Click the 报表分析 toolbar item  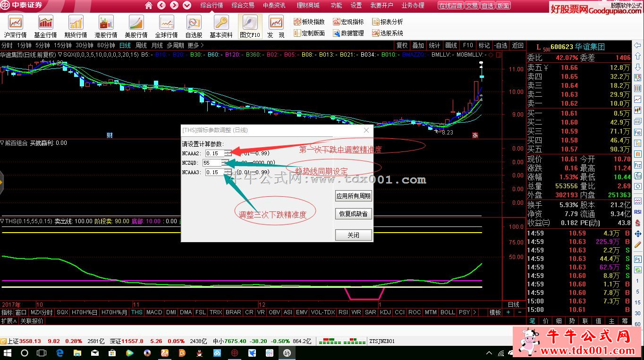point(388,22)
